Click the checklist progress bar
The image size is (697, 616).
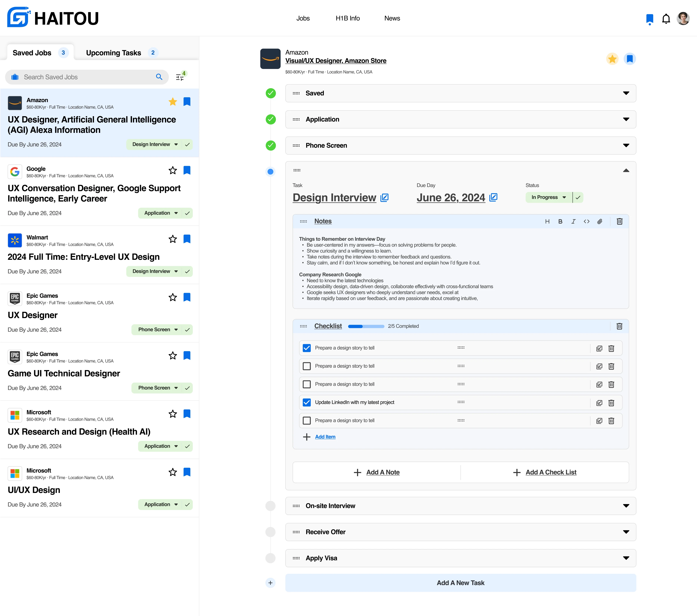click(366, 327)
